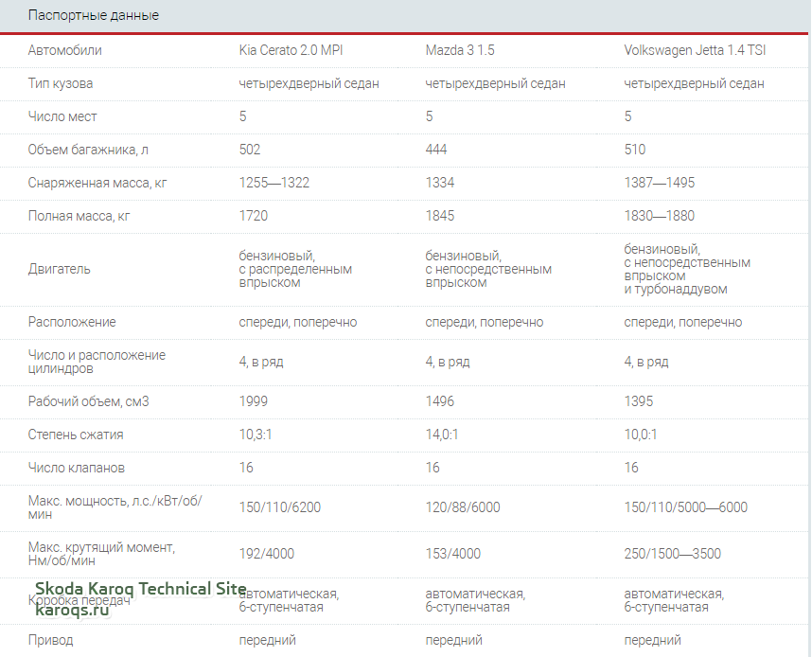Click torque value "250/1500—3500"

[x=672, y=554]
